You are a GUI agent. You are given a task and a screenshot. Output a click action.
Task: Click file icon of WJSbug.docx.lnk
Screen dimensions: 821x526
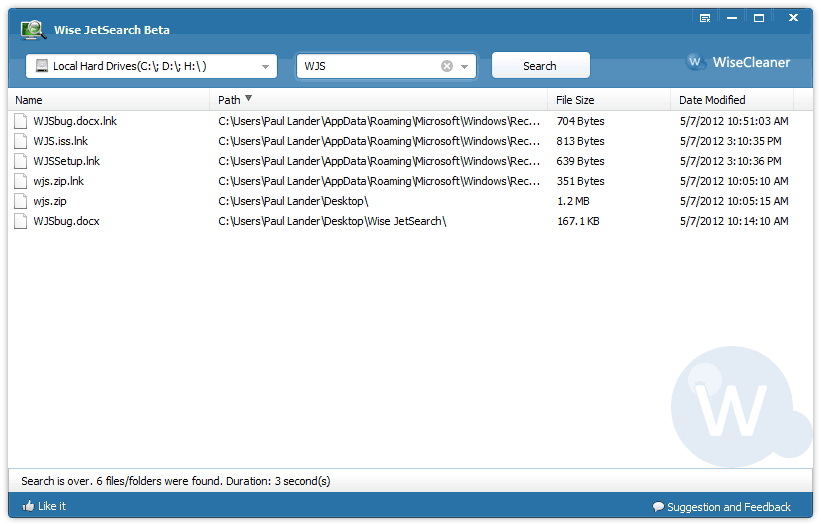20,121
